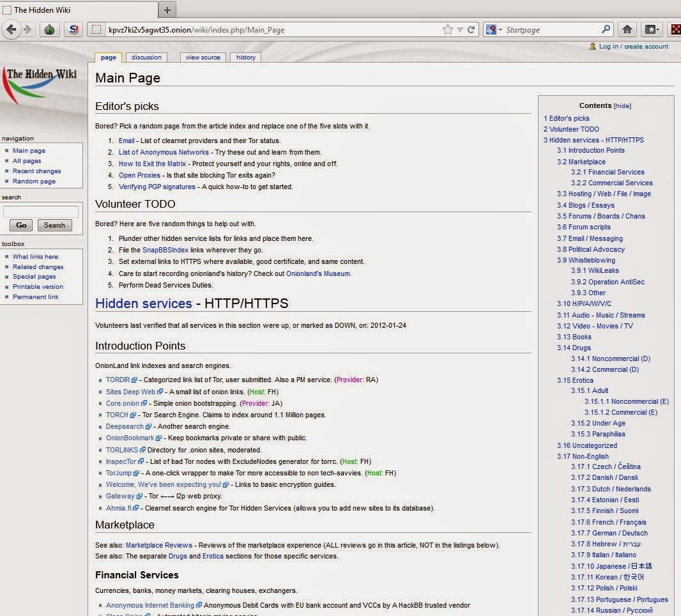This screenshot has height=616, width=681.
Task: Open the Tor onion button in toolbar
Action: 50,29
